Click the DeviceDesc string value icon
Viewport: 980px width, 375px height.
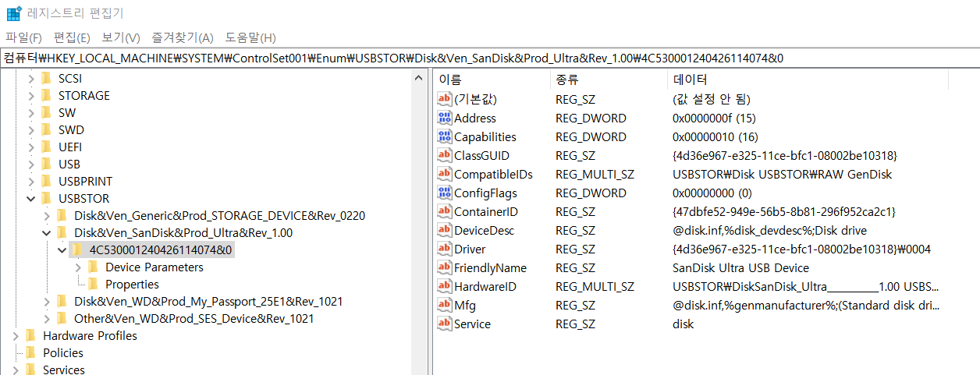[x=445, y=230]
